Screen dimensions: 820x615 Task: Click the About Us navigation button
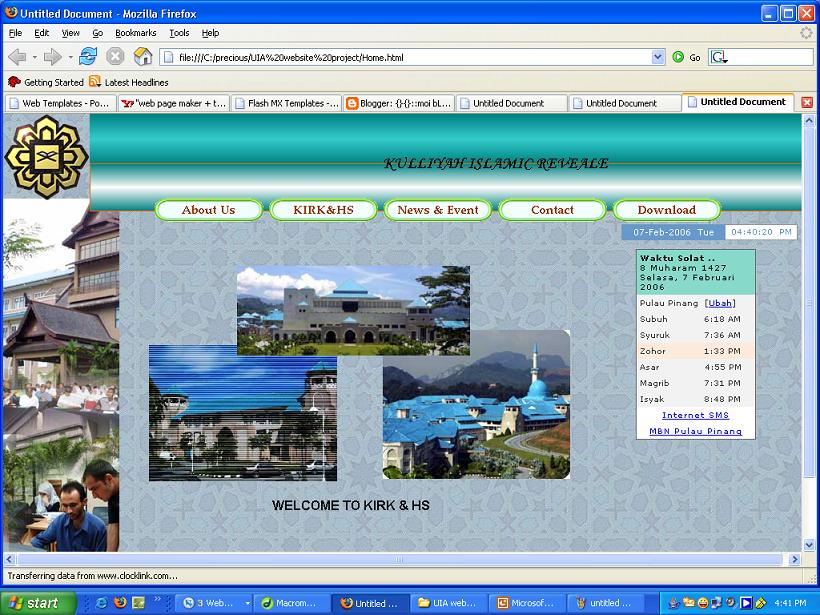(x=209, y=210)
